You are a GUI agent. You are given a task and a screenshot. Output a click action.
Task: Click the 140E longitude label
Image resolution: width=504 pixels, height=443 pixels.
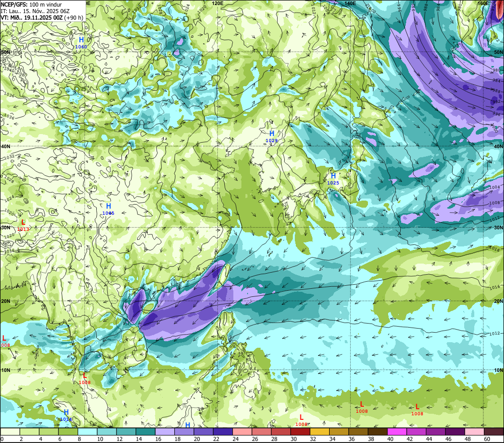pos(350,3)
